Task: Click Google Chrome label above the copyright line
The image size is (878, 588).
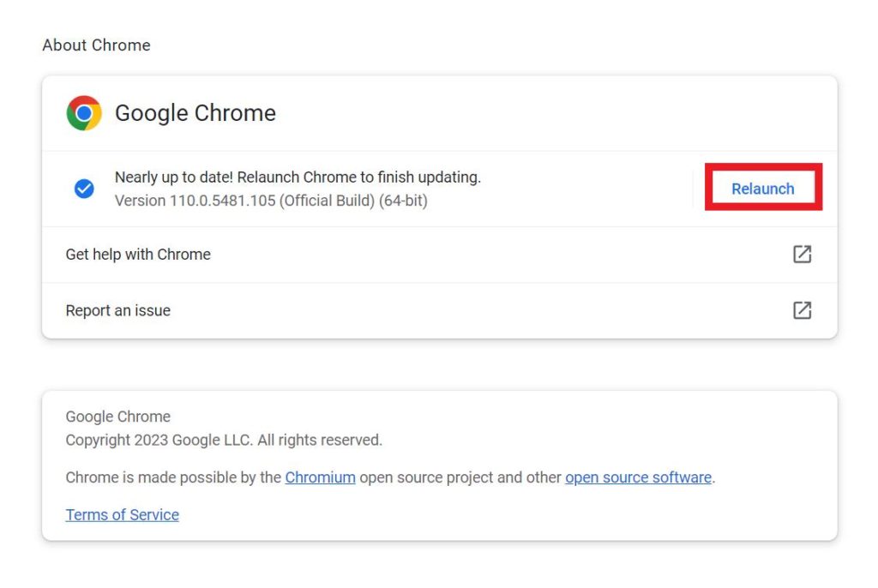Action: click(x=118, y=417)
